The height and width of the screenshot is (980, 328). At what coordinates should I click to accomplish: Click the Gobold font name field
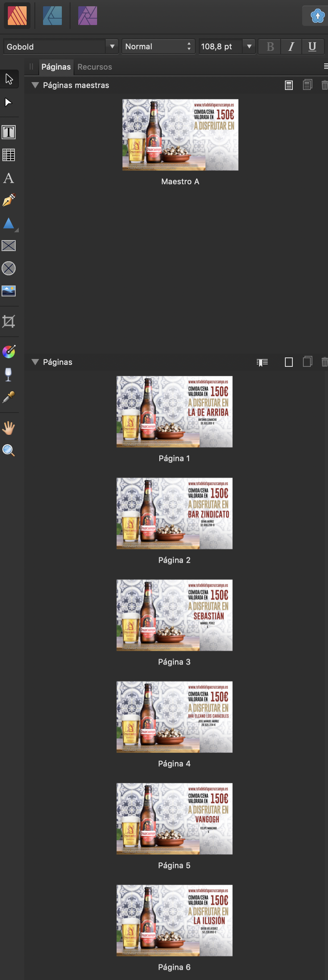click(55, 47)
